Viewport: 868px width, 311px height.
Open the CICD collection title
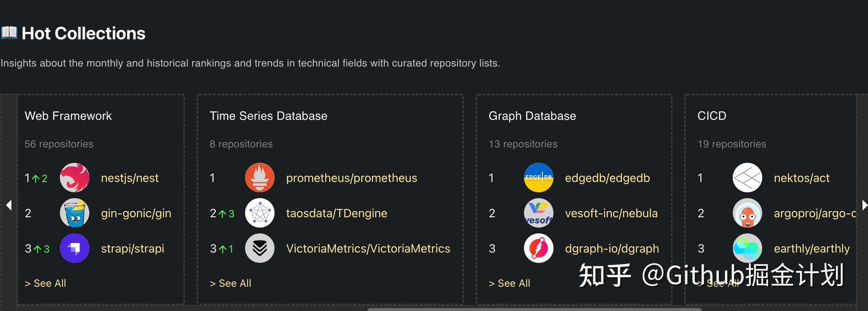point(712,116)
